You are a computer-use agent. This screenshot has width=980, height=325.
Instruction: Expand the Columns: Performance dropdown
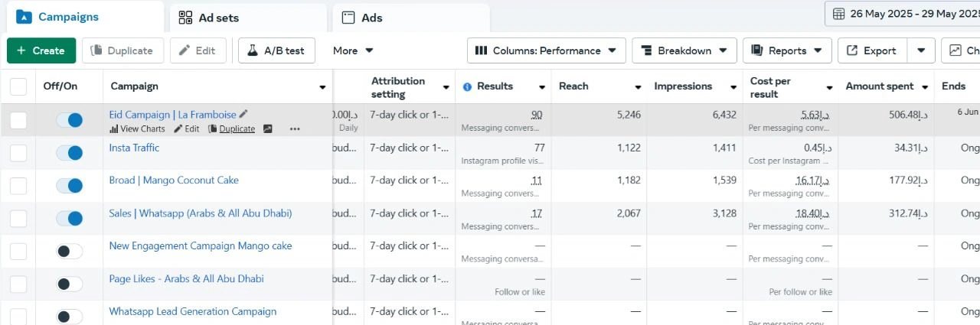point(547,50)
